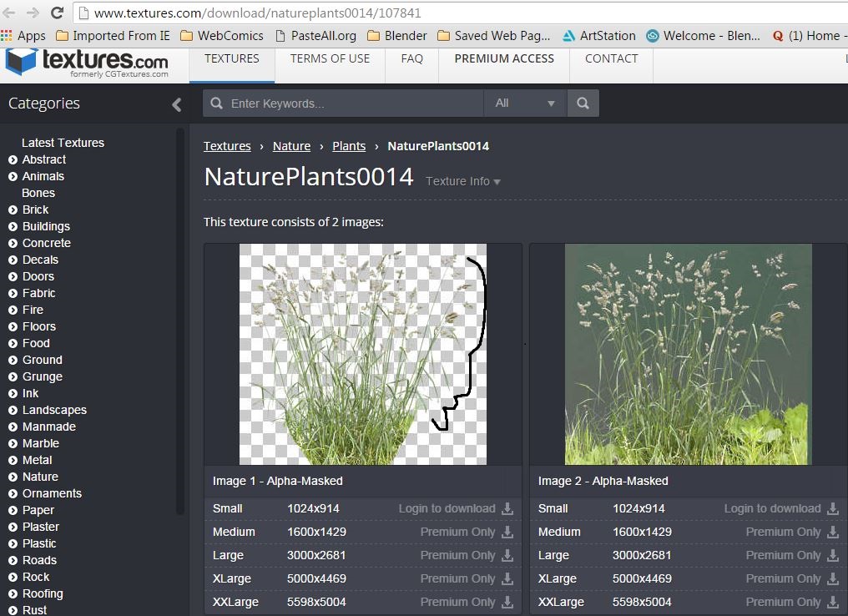Click the Nature breadcrumb link
The height and width of the screenshot is (616, 848).
coord(291,146)
